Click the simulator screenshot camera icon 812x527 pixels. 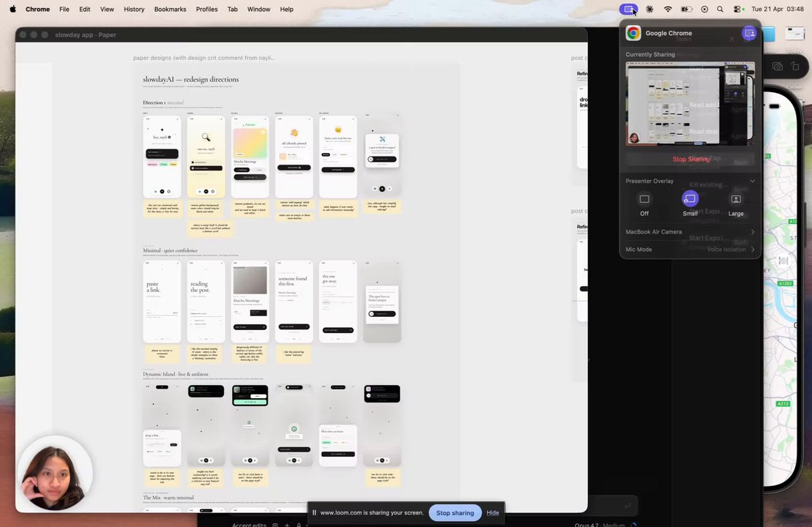click(778, 67)
